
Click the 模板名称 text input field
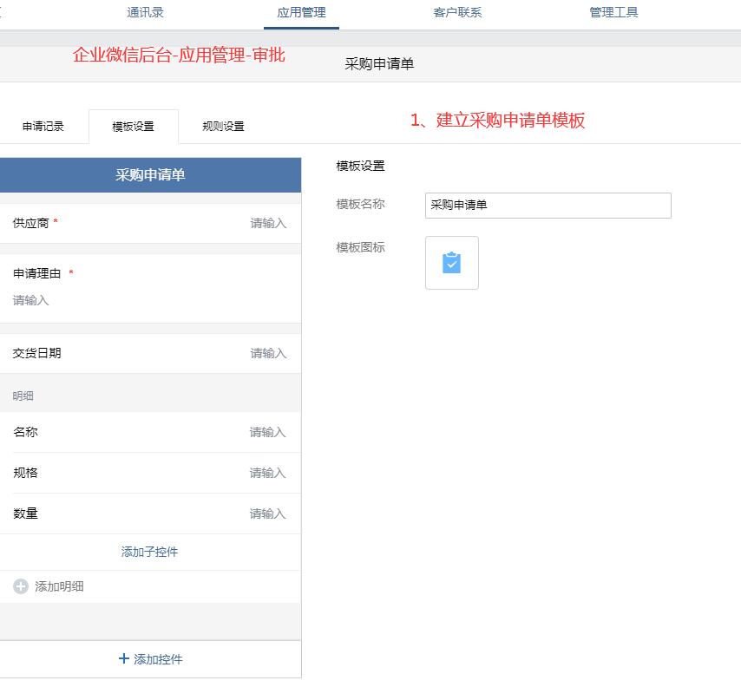pos(548,206)
